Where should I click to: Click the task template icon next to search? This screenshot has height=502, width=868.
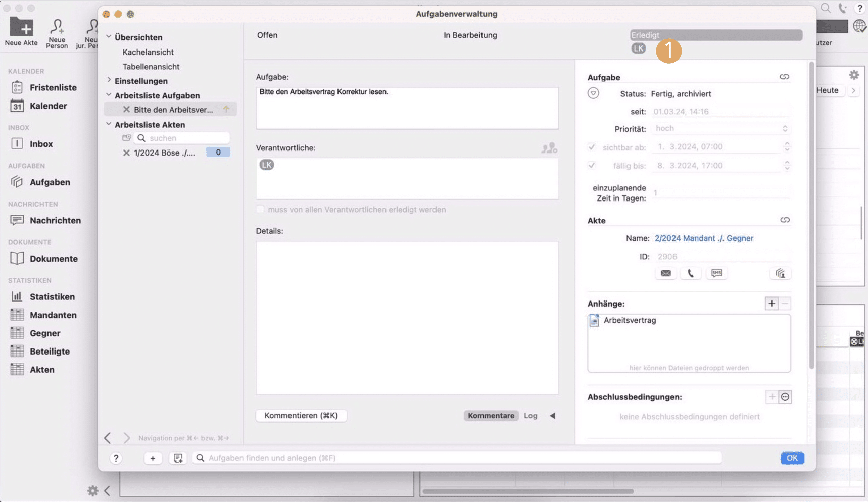(178, 458)
